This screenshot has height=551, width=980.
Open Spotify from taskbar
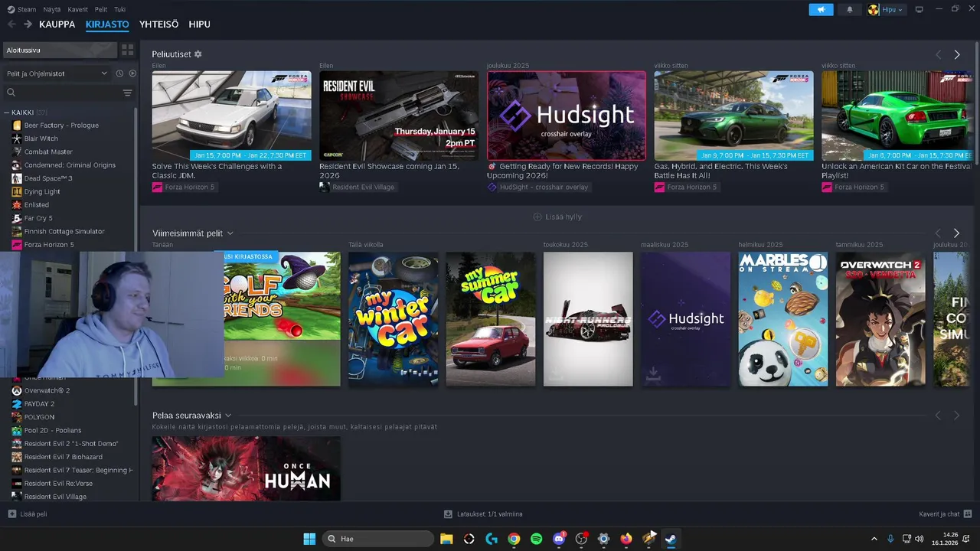click(x=536, y=539)
